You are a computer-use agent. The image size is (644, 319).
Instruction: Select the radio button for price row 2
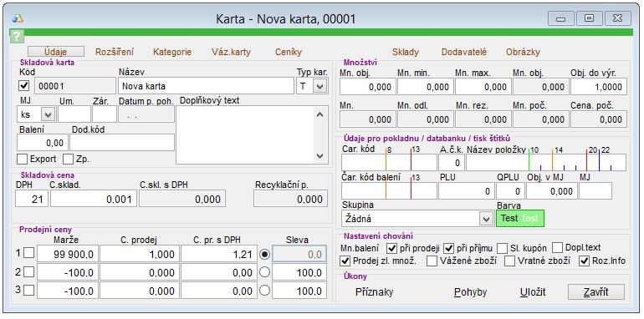pyautogui.click(x=265, y=272)
